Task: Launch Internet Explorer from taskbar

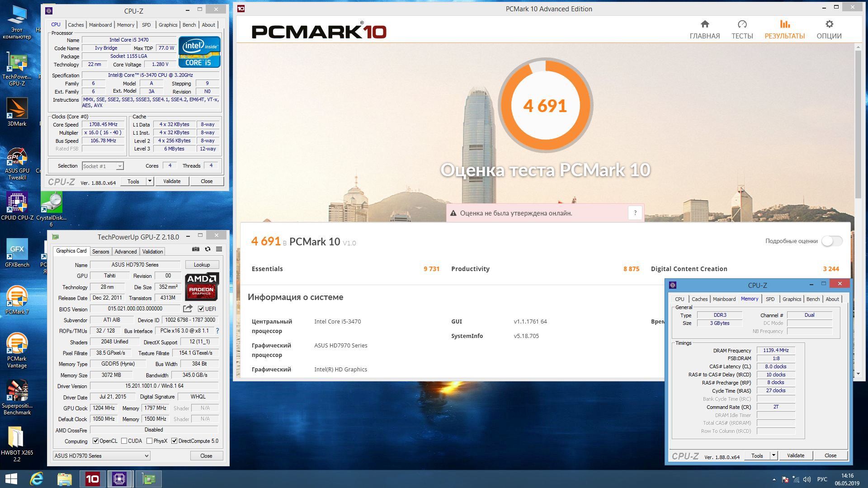Action: click(x=37, y=479)
